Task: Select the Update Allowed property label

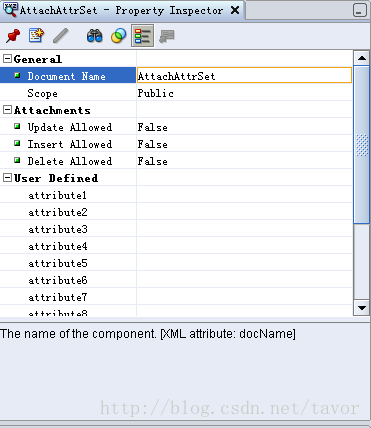Action: pos(70,127)
